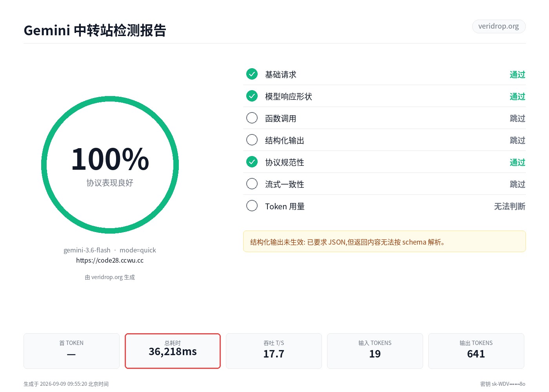Open the https://code28.ccwu.cc link
This screenshot has width=549, height=392.
click(x=110, y=260)
